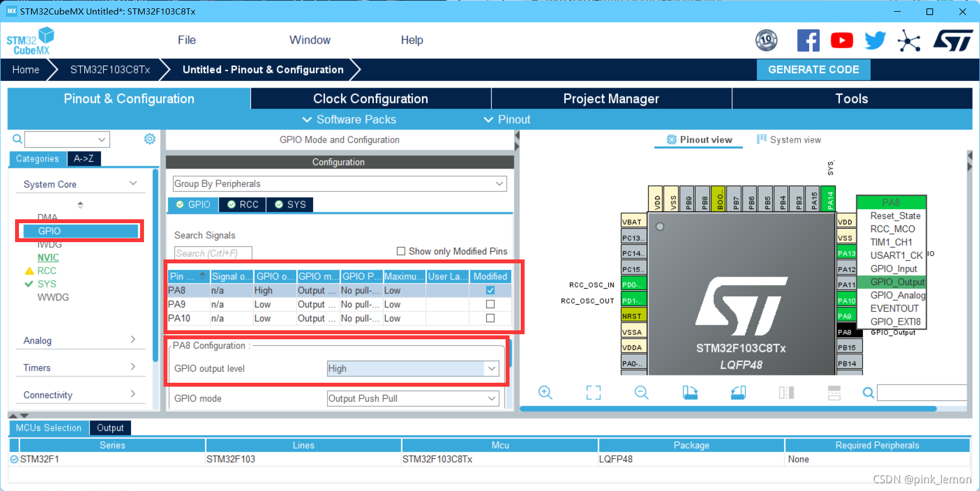Choose Reset_State from the PA8 menu
This screenshot has width=980, height=491.
895,215
